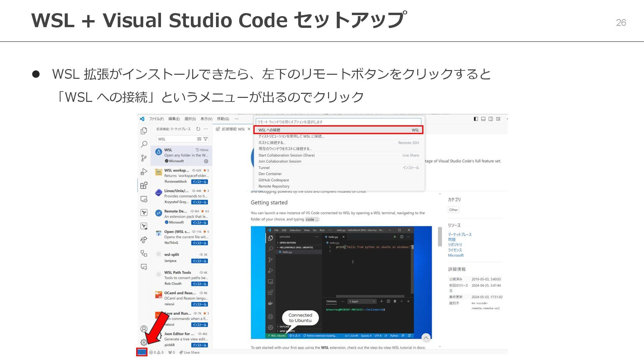The height and width of the screenshot is (362, 644).
Task: Open the Remote Explorer view icon
Action: click(144, 199)
